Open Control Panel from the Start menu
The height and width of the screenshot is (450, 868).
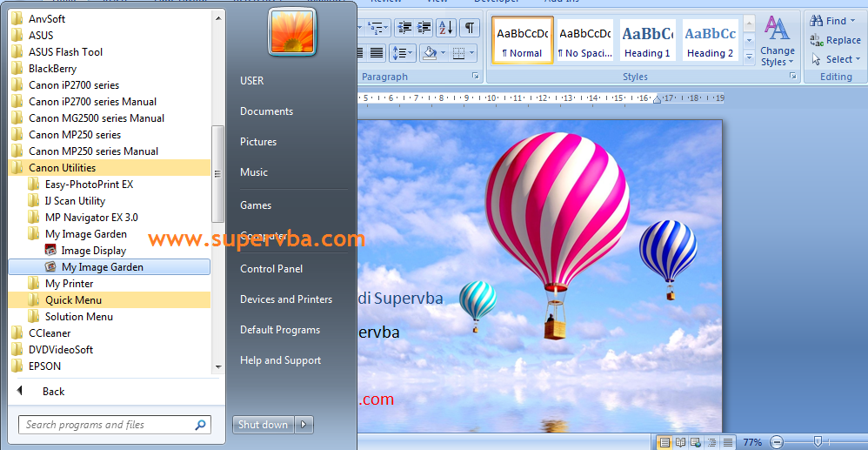[271, 269]
